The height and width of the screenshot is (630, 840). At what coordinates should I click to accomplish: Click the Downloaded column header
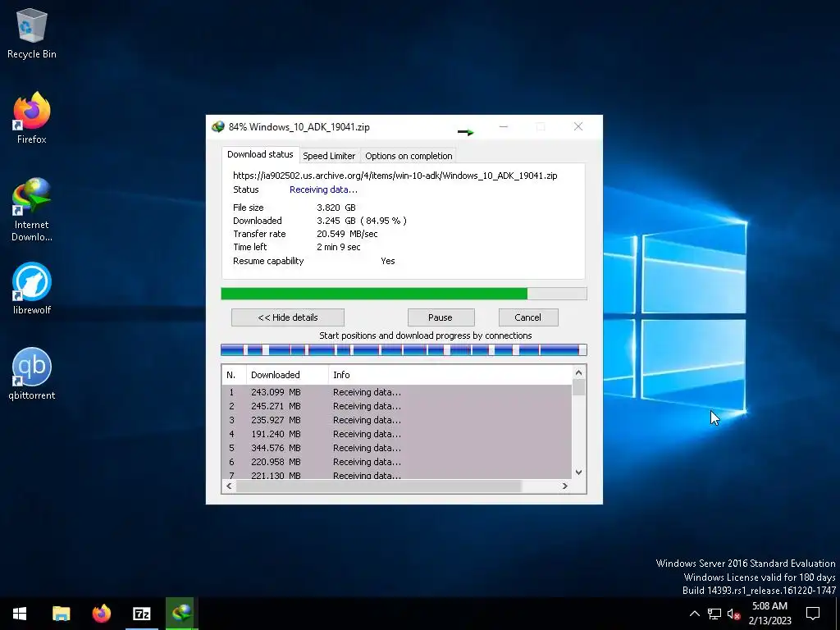coord(287,374)
